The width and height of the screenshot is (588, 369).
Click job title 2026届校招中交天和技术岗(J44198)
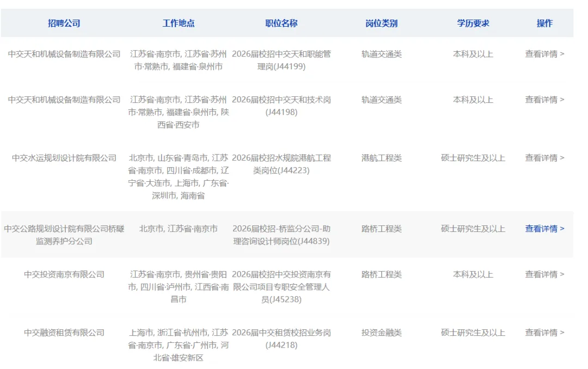pyautogui.click(x=281, y=106)
